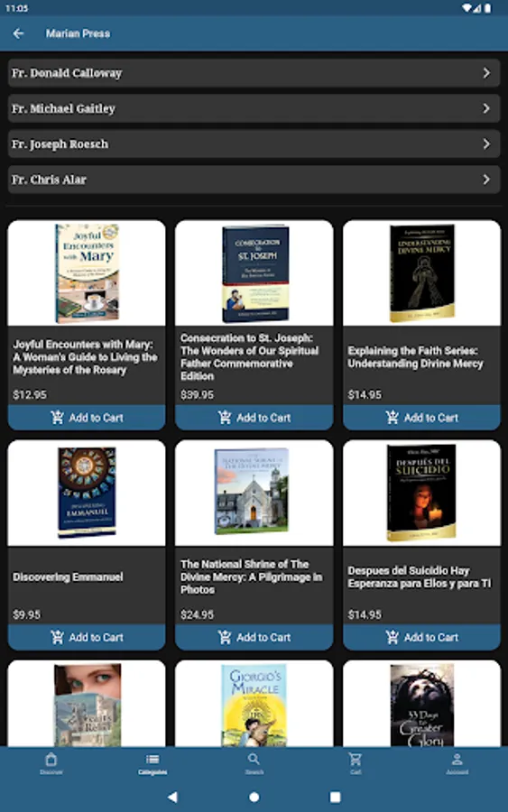This screenshot has width=508, height=812.
Task: Expand the Fr. Chris Alar category
Action: [254, 180]
